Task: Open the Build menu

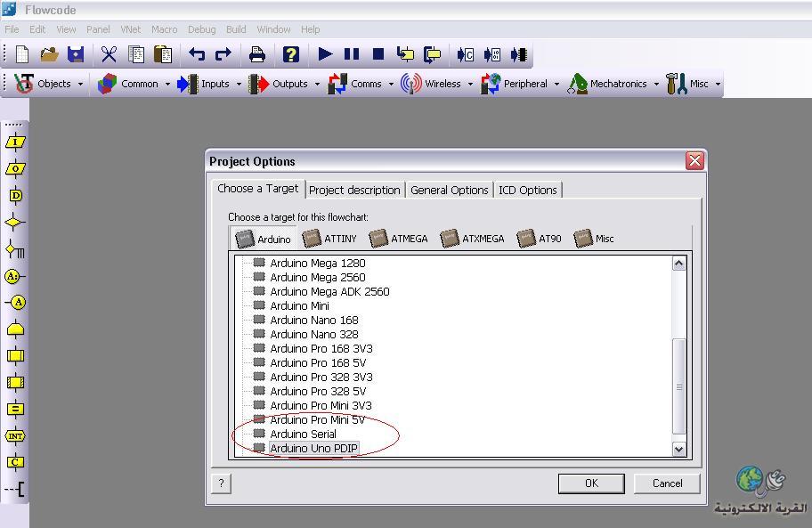Action: (236, 29)
